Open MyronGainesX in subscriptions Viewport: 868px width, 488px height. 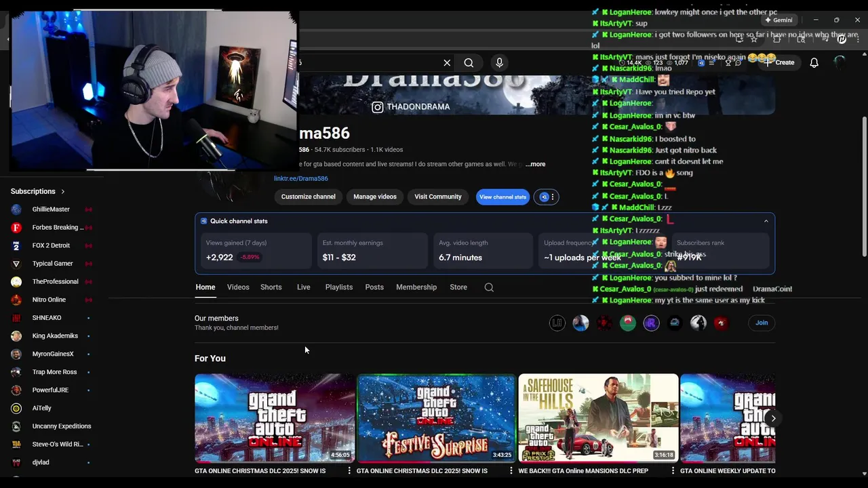pyautogui.click(x=53, y=354)
